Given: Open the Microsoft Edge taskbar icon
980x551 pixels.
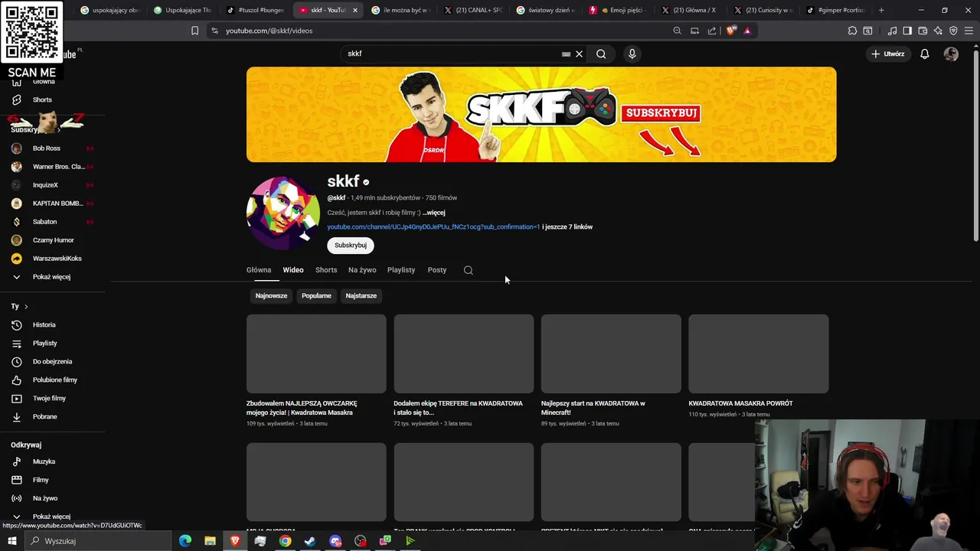Looking at the screenshot, I should click(185, 541).
